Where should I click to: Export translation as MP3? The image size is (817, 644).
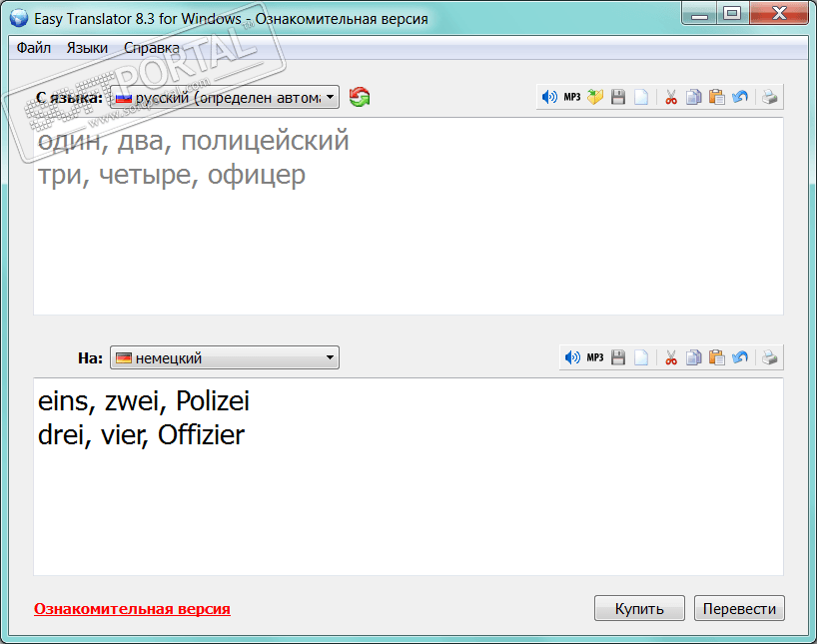coord(595,357)
